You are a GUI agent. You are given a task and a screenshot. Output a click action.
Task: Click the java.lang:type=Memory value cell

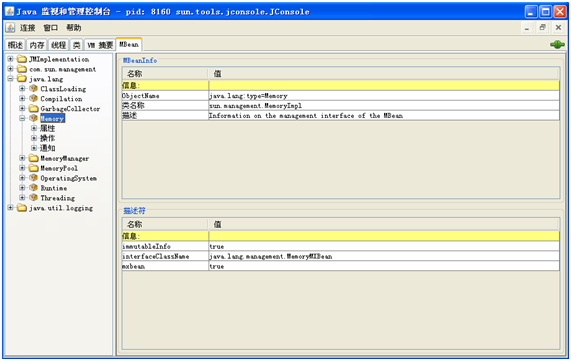pos(384,96)
